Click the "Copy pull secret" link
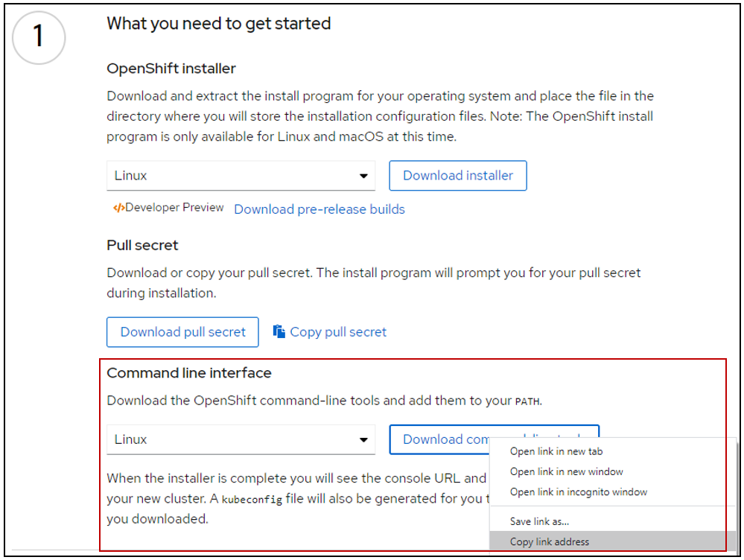 (x=339, y=331)
